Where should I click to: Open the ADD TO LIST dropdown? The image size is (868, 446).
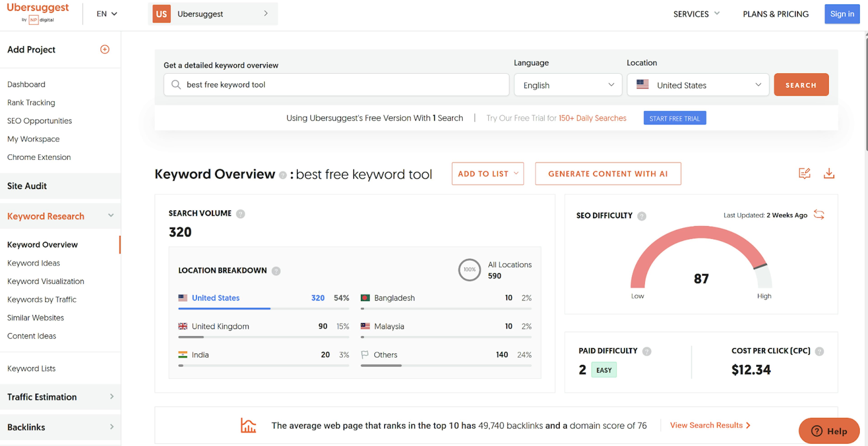(x=488, y=174)
